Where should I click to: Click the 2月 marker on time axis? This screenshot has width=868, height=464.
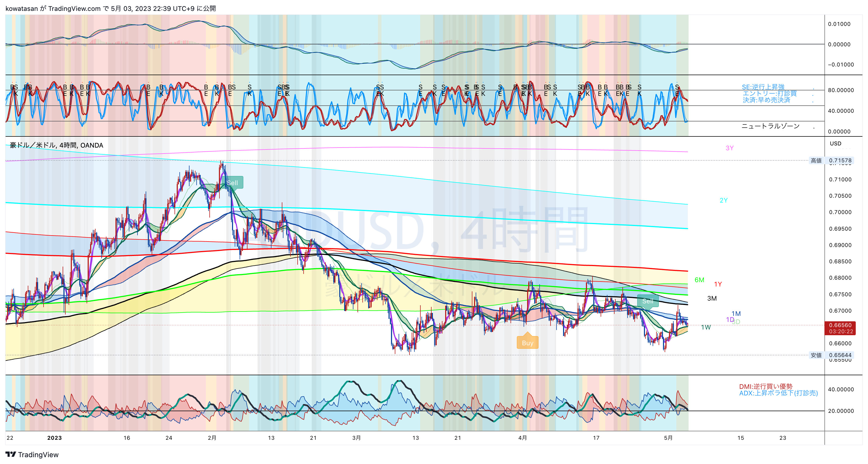coord(212,438)
